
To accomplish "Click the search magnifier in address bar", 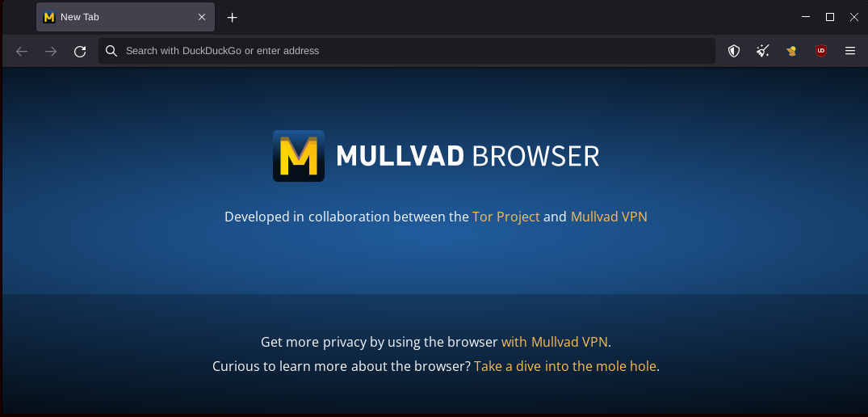I will (x=111, y=51).
